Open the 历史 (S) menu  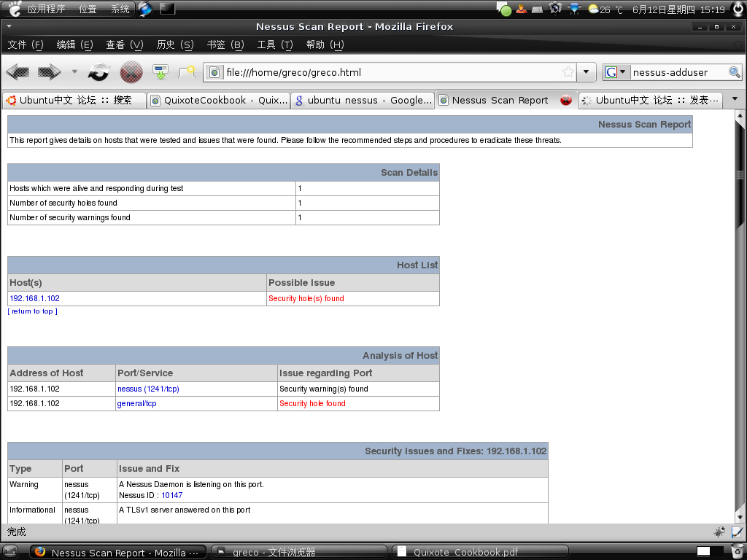pos(175,44)
